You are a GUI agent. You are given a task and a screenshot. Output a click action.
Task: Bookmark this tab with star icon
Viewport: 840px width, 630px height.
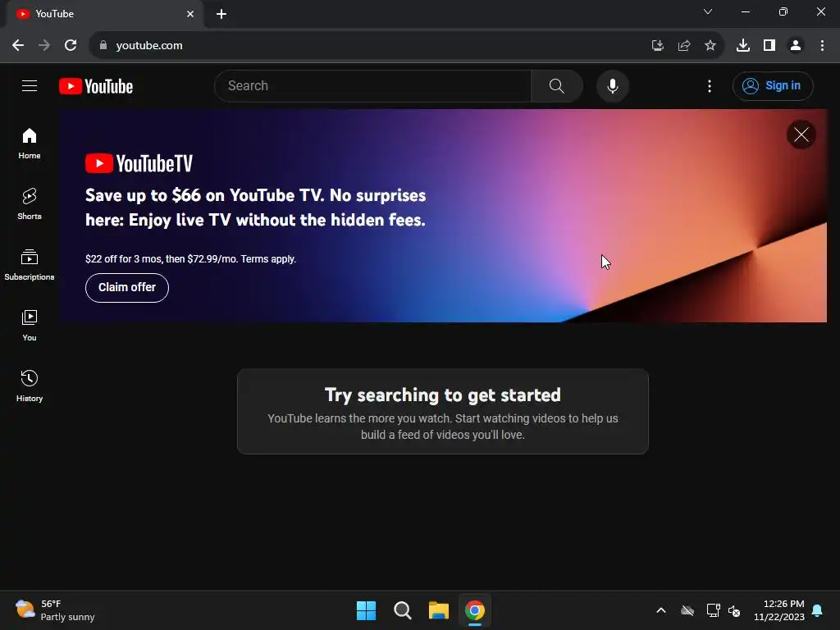710,46
